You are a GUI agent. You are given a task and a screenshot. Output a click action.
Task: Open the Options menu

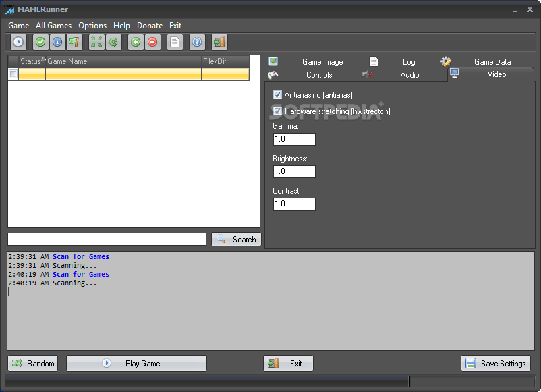(x=92, y=26)
